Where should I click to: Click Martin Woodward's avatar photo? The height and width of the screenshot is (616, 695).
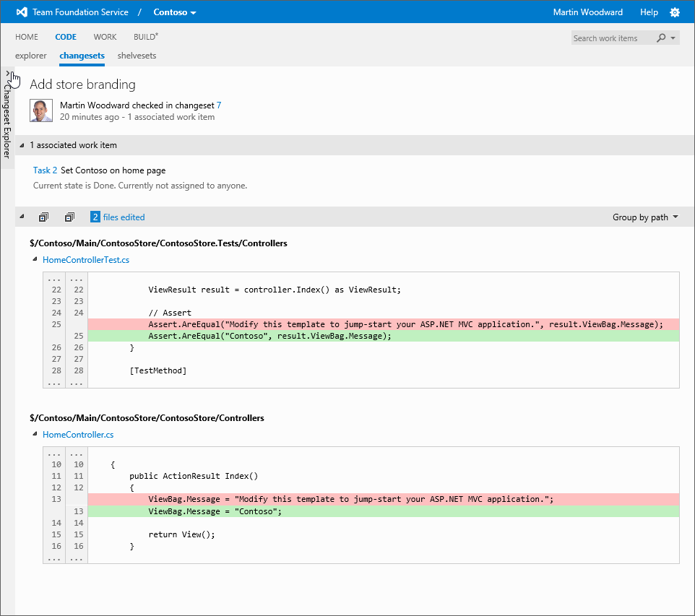[40, 110]
